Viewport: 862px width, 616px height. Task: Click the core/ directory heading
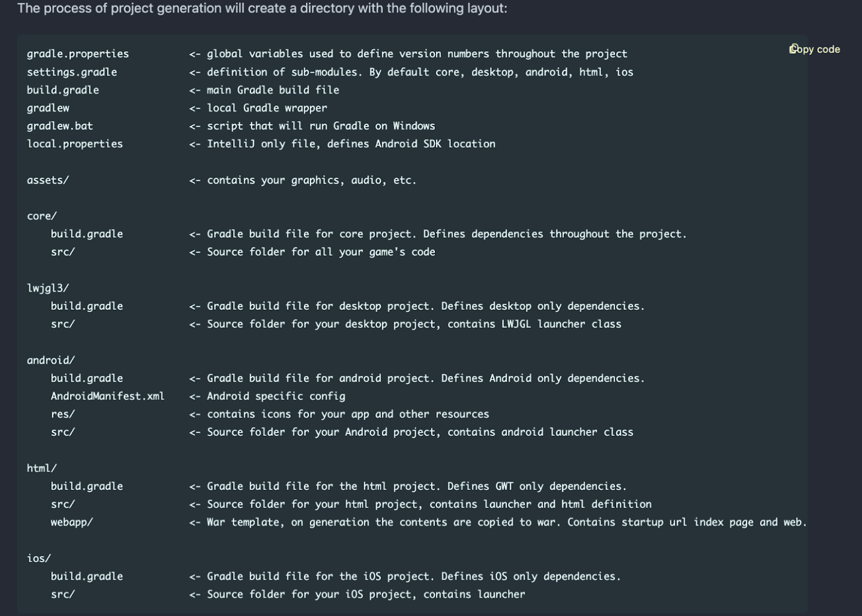42,216
